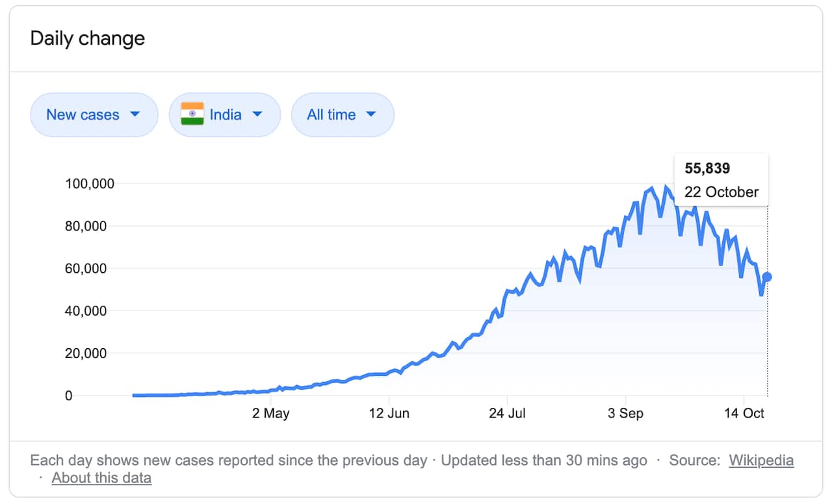Open the New cases metric dropdown
The image size is (832, 504).
click(94, 114)
